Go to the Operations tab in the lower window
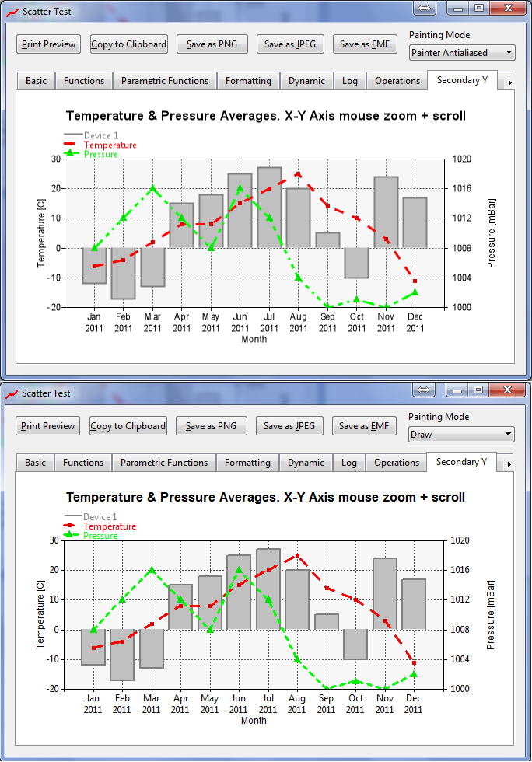The height and width of the screenshot is (762, 532). coord(397,463)
